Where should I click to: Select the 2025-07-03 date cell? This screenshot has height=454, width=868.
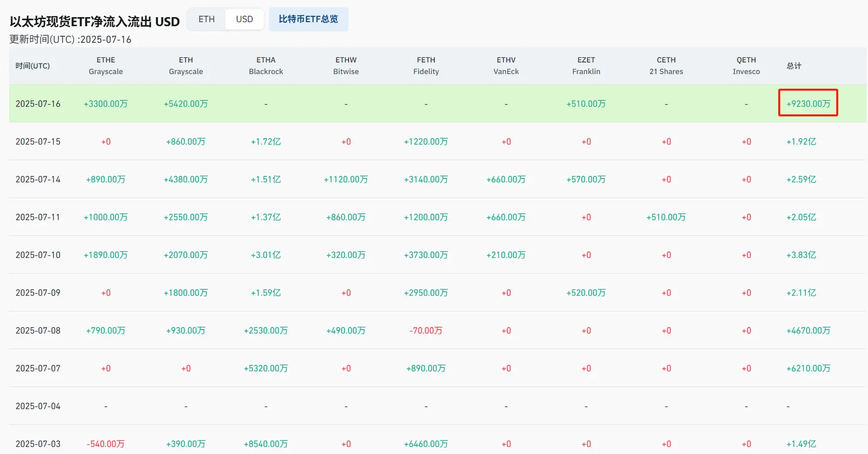click(38, 444)
